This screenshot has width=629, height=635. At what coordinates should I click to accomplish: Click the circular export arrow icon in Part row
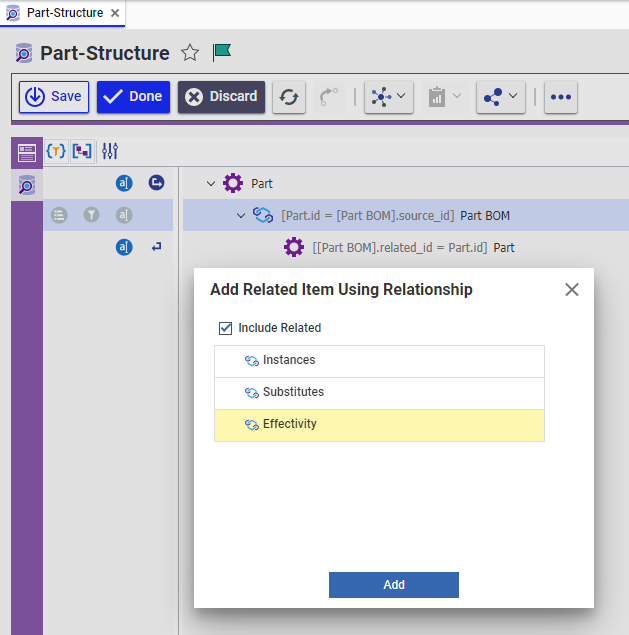156,183
